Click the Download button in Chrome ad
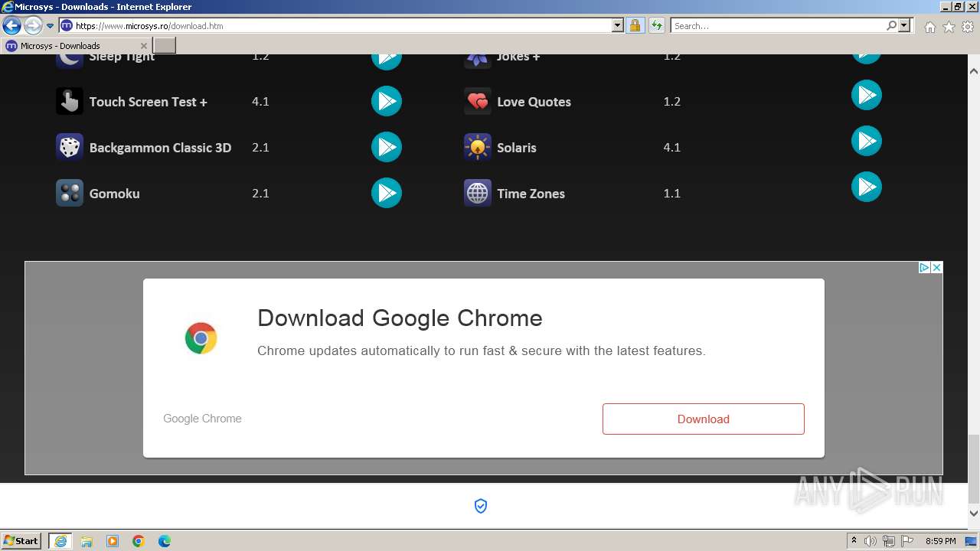This screenshot has width=980, height=551. (x=704, y=419)
